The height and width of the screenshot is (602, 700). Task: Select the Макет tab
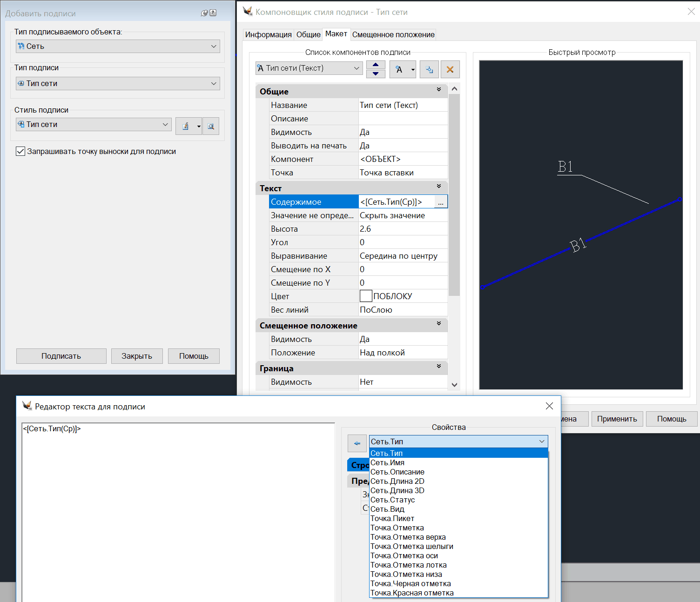pyautogui.click(x=336, y=33)
